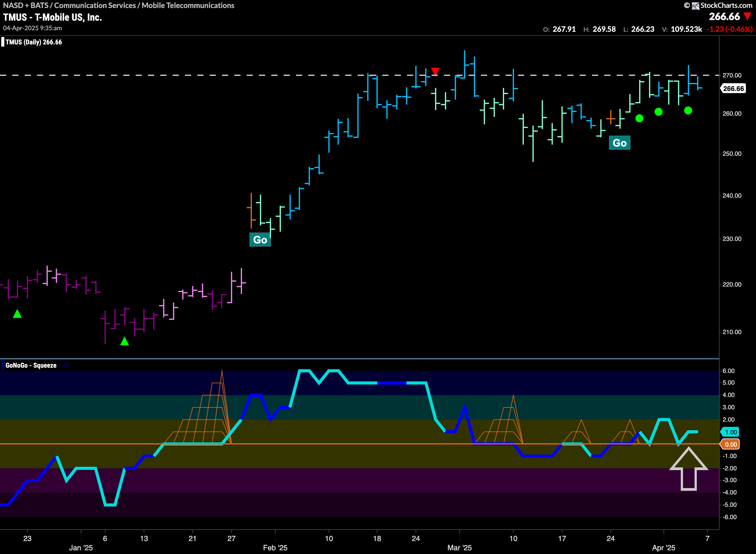The image size is (756, 554).
Task: Click the 6.00 oscillator axis label
Action: [x=729, y=371]
